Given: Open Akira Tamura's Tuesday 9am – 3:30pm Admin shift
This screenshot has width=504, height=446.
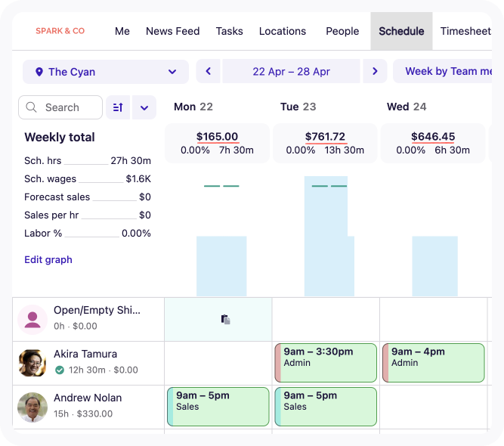Looking at the screenshot, I should pyautogui.click(x=326, y=363).
